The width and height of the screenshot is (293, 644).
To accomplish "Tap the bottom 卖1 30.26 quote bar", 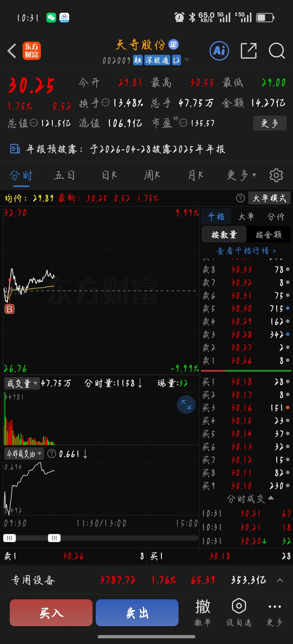I will (73, 556).
